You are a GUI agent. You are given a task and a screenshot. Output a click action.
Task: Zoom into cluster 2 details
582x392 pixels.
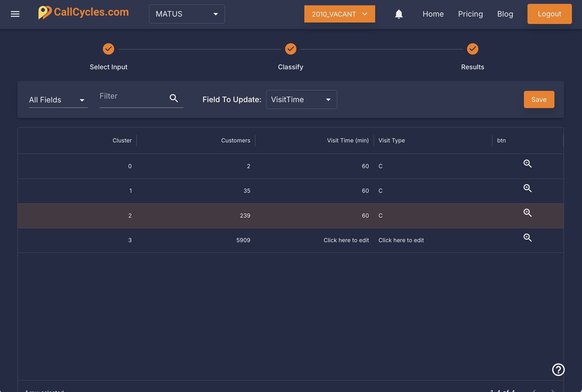click(x=527, y=213)
